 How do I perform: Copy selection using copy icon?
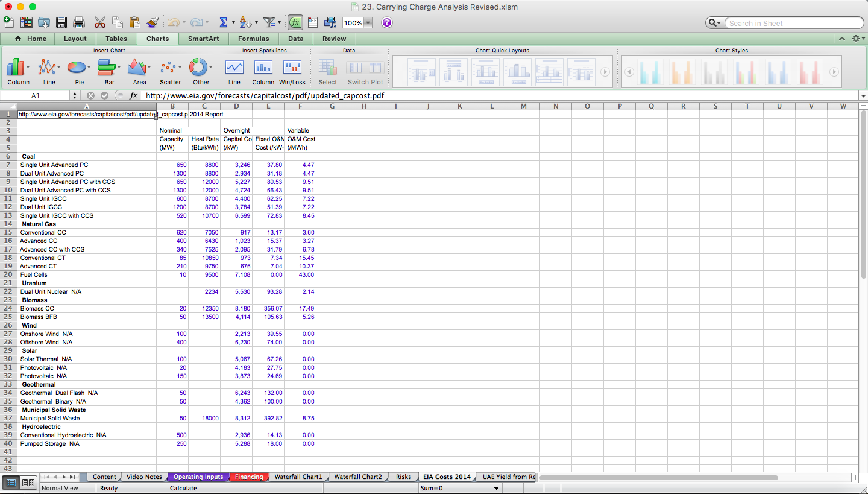point(118,22)
